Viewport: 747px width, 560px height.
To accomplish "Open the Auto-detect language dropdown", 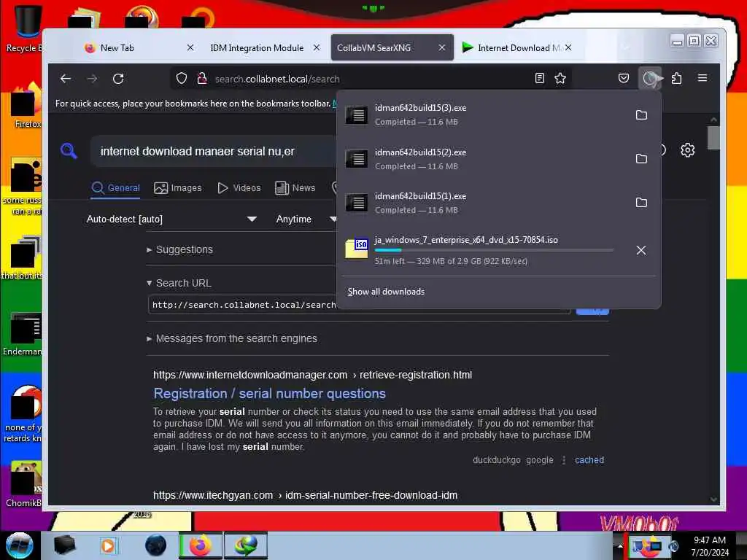I will tap(171, 219).
